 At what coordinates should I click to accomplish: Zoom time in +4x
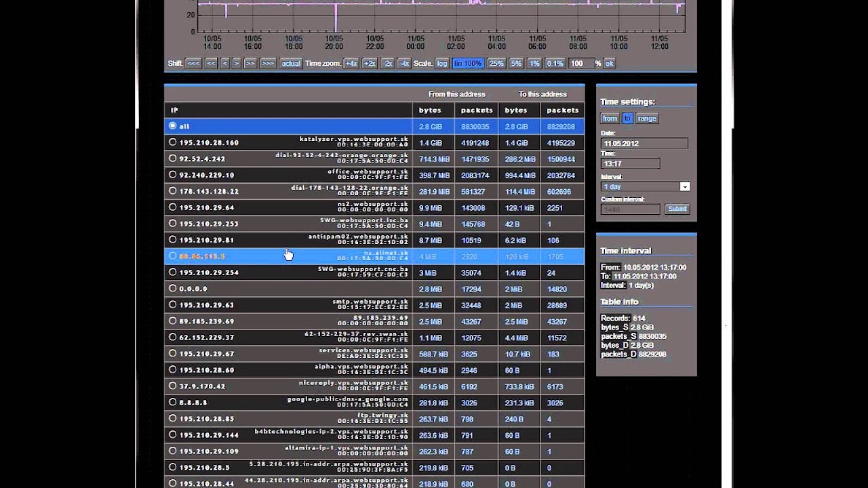coord(351,63)
